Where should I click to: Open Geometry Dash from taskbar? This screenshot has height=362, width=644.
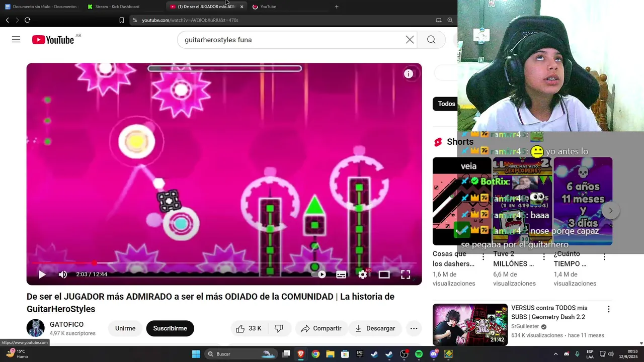click(448, 354)
